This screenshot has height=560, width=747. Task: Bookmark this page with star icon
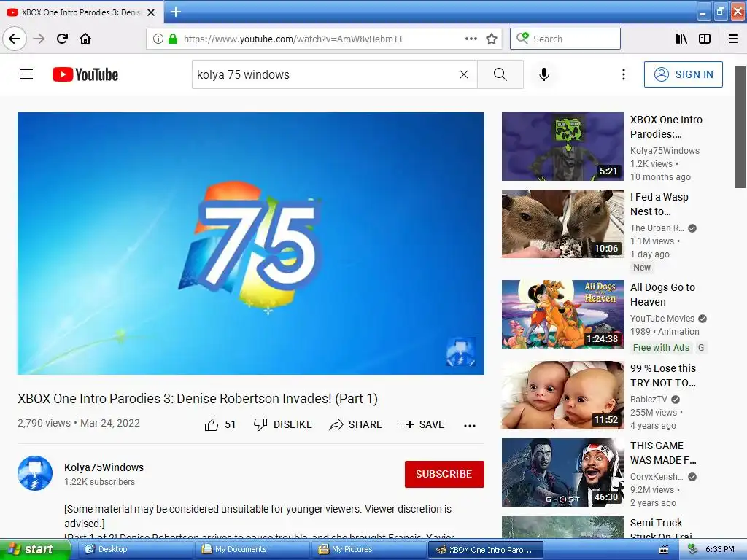(492, 39)
